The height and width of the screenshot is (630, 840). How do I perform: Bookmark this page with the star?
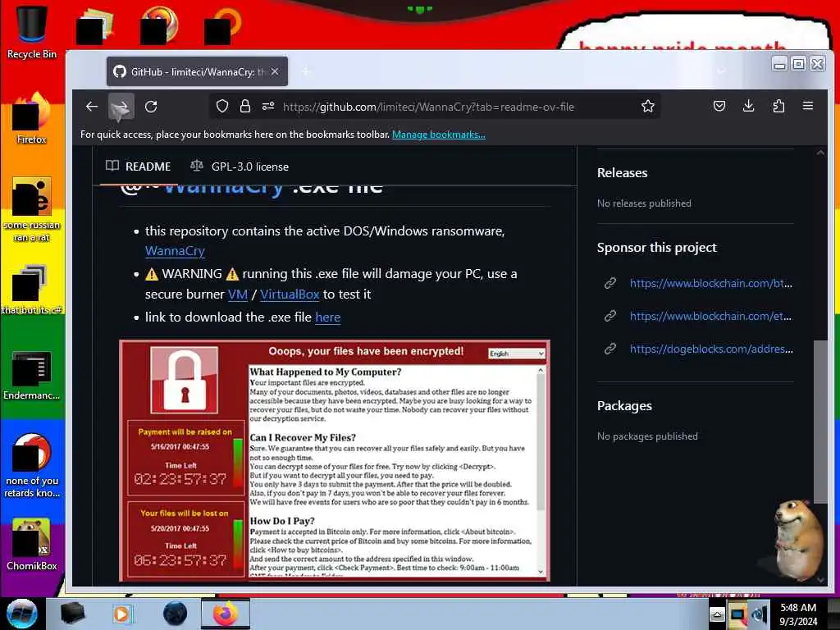(x=648, y=106)
